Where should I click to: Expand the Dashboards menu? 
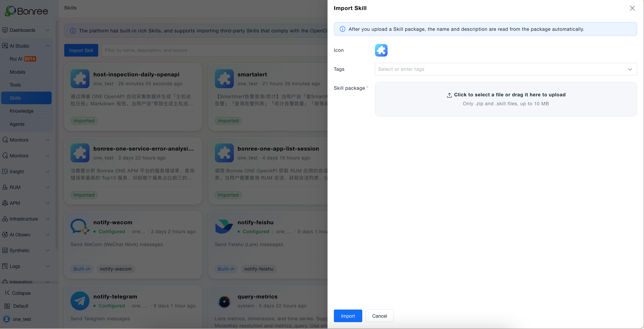click(x=48, y=30)
